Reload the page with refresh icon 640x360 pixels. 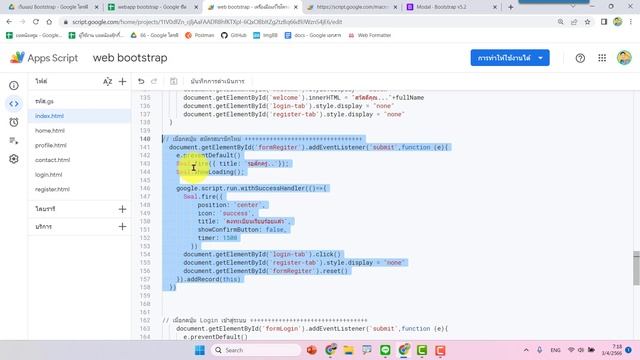(x=36, y=22)
